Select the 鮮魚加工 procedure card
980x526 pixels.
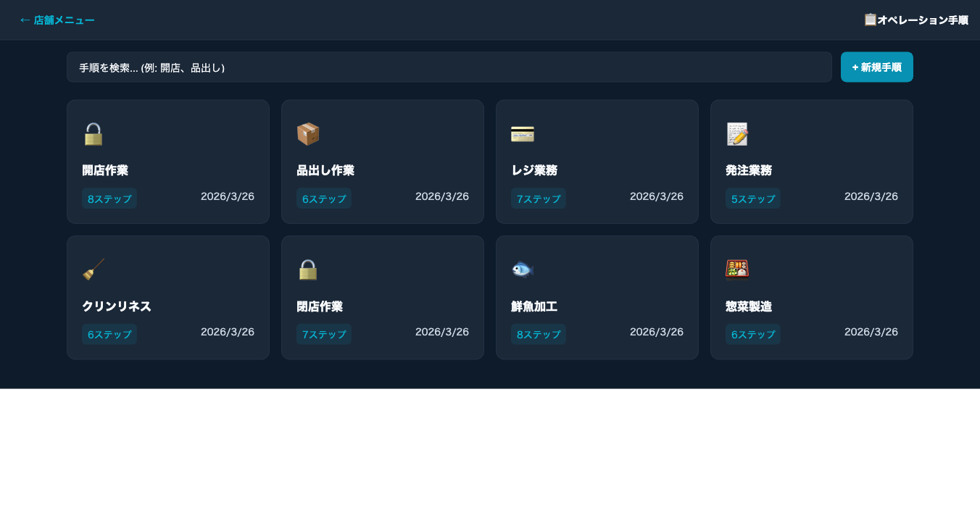coord(597,297)
